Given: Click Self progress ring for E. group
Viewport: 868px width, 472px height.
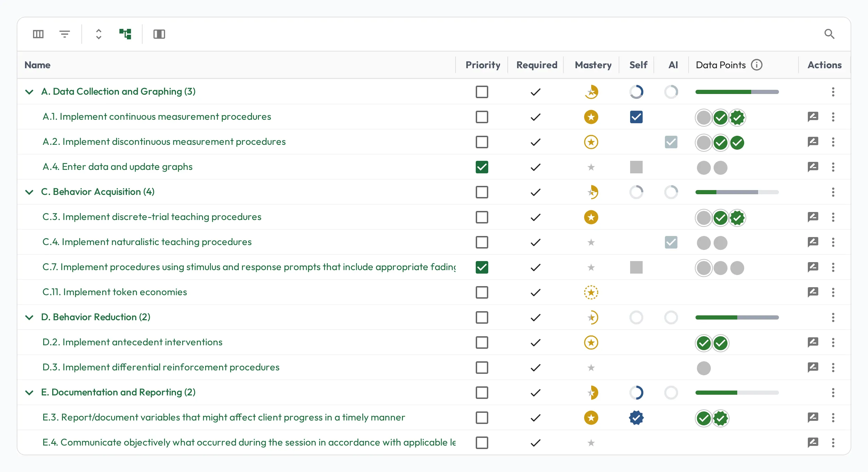Looking at the screenshot, I should 636,393.
